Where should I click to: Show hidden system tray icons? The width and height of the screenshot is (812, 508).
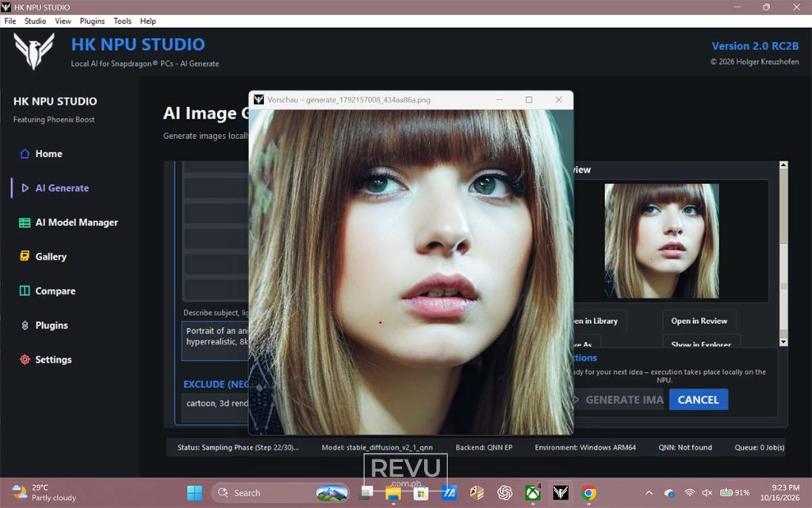pyautogui.click(x=649, y=493)
